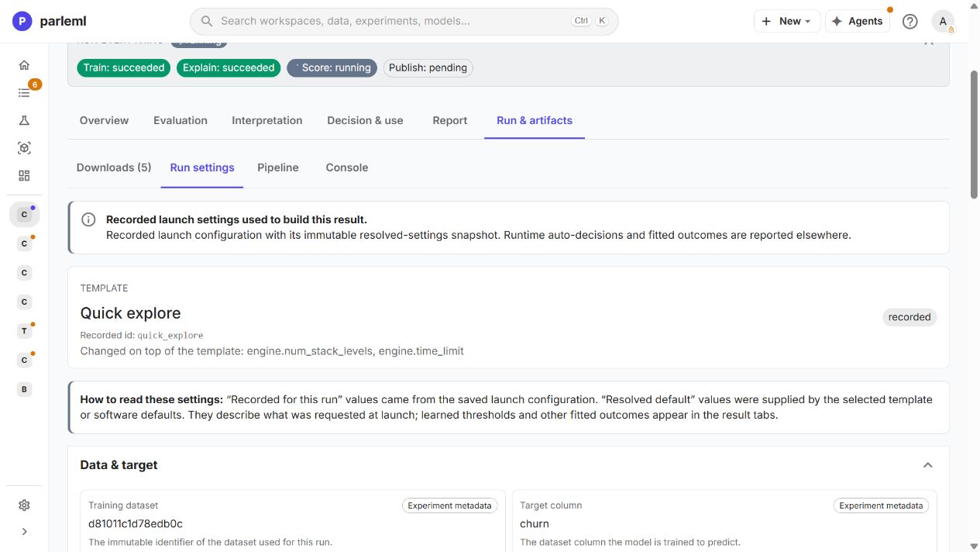Image resolution: width=980 pixels, height=552 pixels.
Task: Open the Pipeline subtab
Action: pos(278,167)
